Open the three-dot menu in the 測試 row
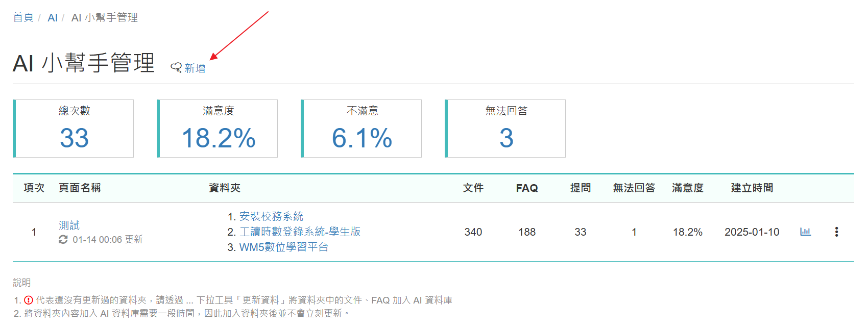 (836, 232)
